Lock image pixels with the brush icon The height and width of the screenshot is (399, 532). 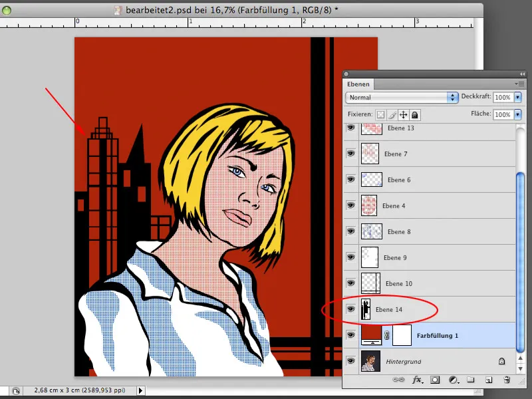(392, 114)
